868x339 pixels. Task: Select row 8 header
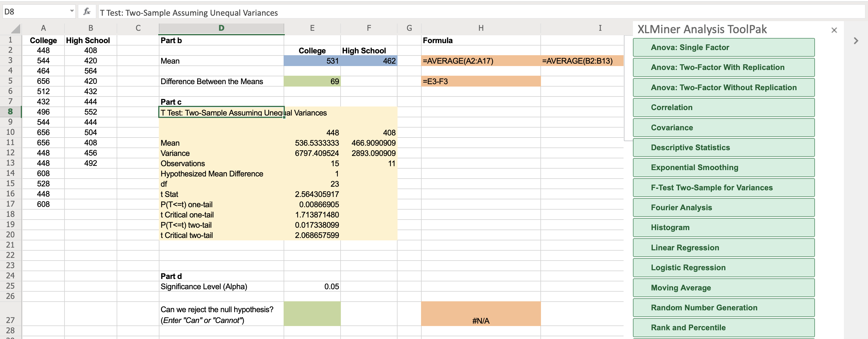click(x=11, y=112)
